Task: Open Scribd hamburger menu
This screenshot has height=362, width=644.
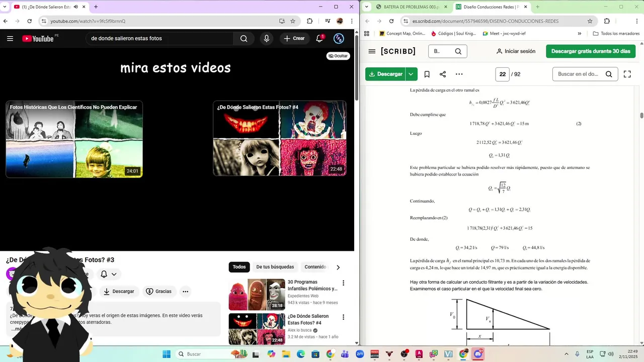Action: pyautogui.click(x=372, y=51)
